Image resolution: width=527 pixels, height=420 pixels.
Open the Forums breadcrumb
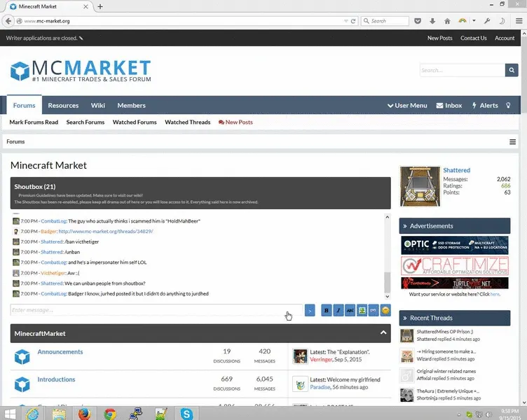coord(15,141)
